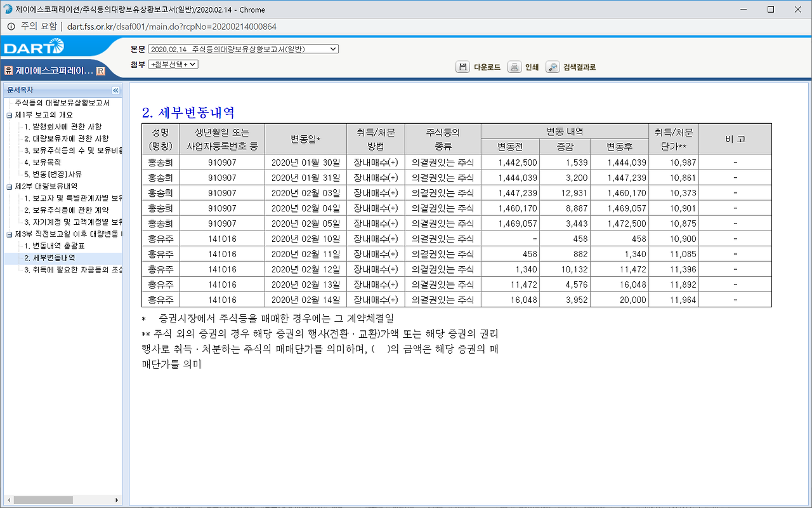Click the 다운로드 text label
This screenshot has height=508, width=812.
(485, 67)
